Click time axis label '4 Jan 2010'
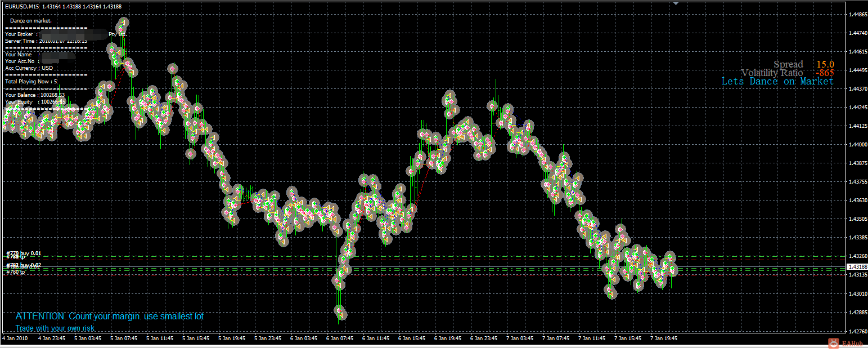The width and height of the screenshot is (868, 352). pos(14,339)
